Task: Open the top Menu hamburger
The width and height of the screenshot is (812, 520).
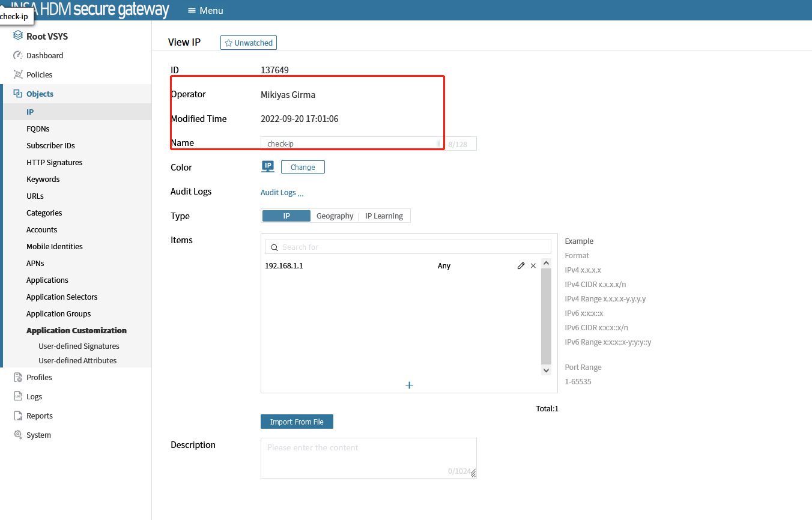Action: pos(205,10)
